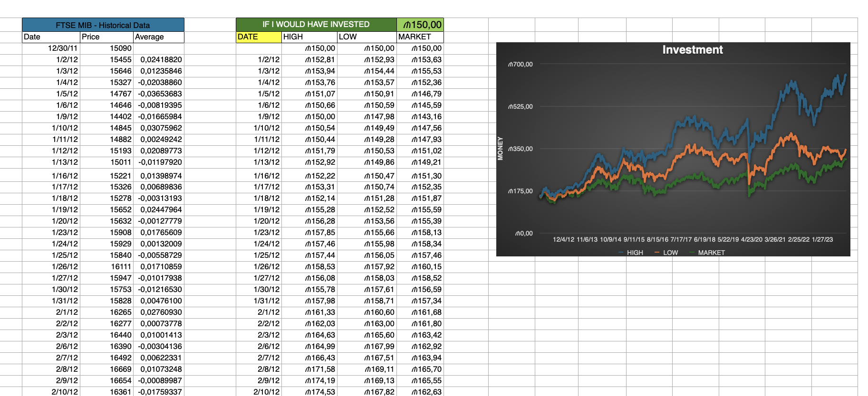
Task: Select the price cell 15090 for 12/30/11
Action: (120, 48)
